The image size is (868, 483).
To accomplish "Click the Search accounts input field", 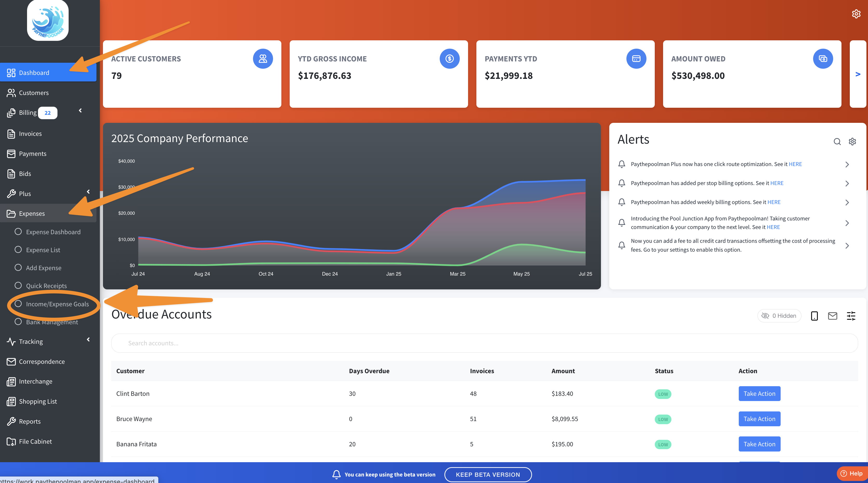I will (484, 343).
